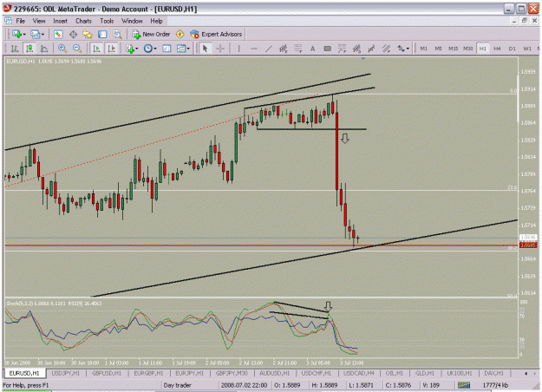Open the Navigator folder-star icon

coord(88,34)
